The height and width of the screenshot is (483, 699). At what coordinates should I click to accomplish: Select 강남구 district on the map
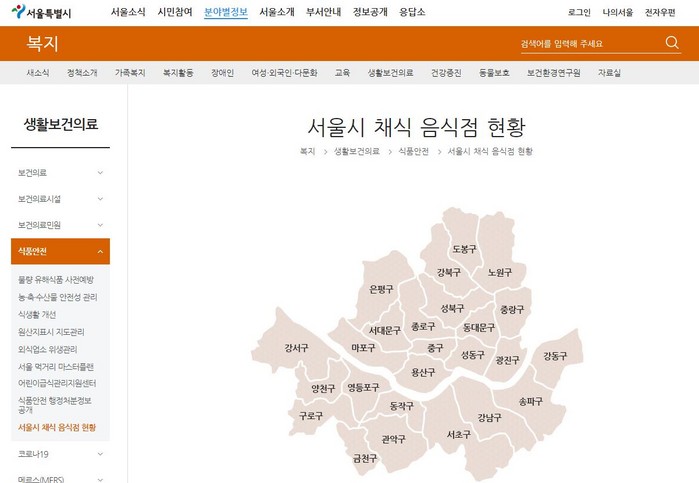click(489, 417)
